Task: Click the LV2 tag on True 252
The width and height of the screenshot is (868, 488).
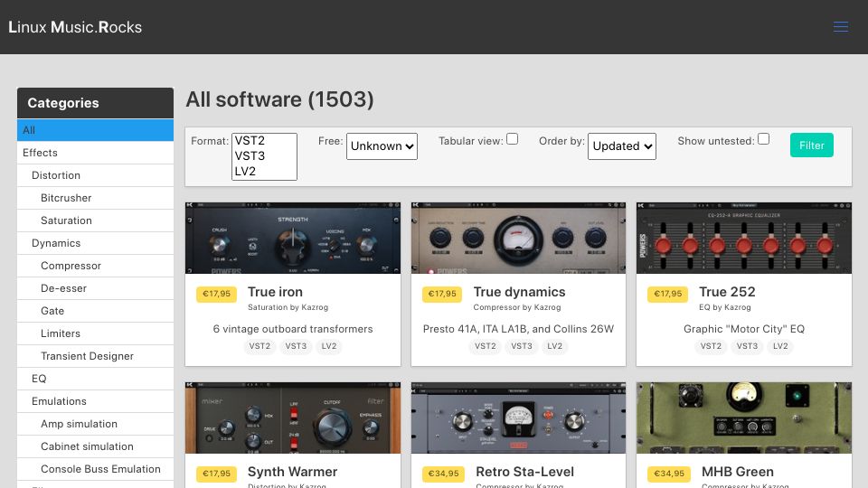Action: point(780,346)
